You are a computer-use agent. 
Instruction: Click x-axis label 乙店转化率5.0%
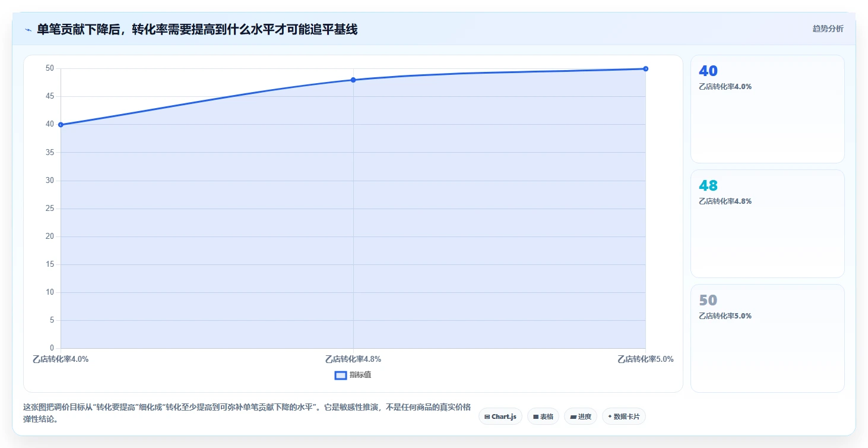click(645, 359)
